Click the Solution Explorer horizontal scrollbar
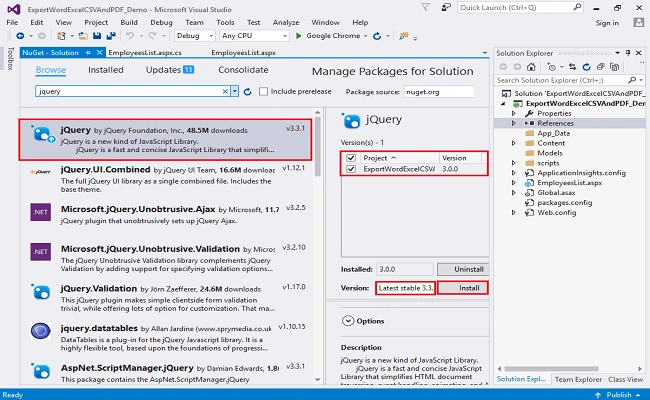This screenshot has height=400, width=650. [x=551, y=368]
